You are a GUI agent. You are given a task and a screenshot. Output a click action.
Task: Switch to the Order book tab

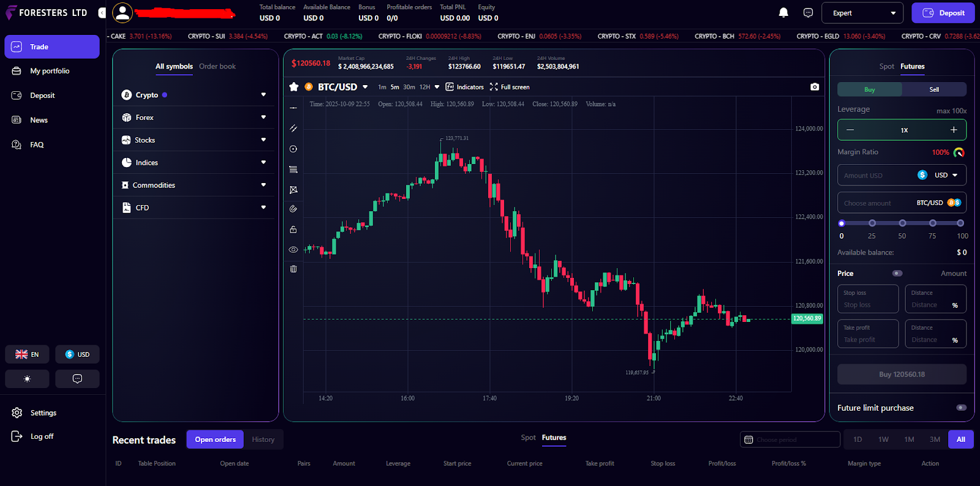217,66
